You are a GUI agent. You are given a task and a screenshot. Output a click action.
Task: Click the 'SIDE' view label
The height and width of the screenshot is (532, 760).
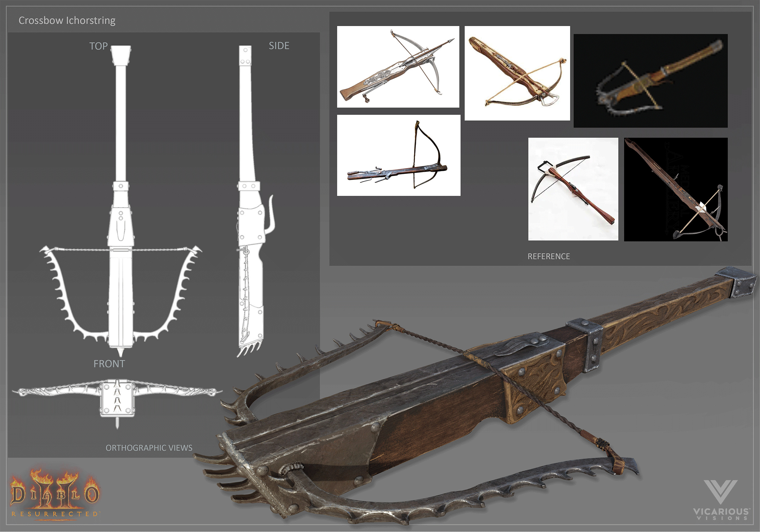pyautogui.click(x=279, y=46)
